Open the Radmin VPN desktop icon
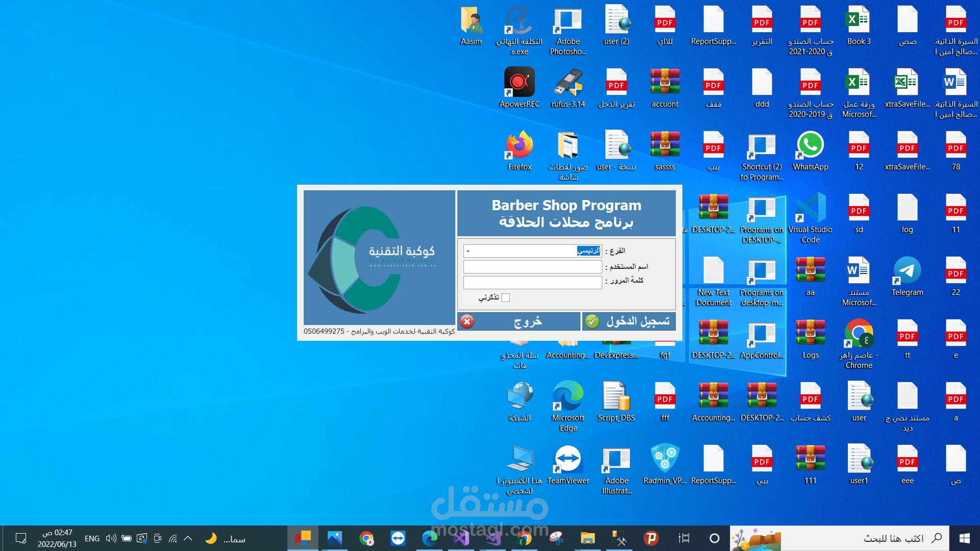 (x=665, y=460)
